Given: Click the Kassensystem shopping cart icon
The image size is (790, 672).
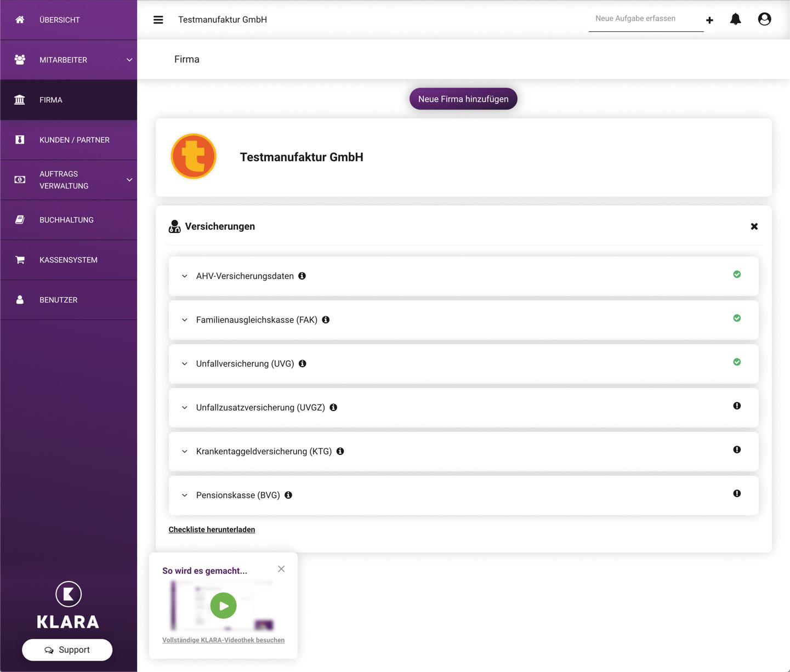Looking at the screenshot, I should pos(20,260).
